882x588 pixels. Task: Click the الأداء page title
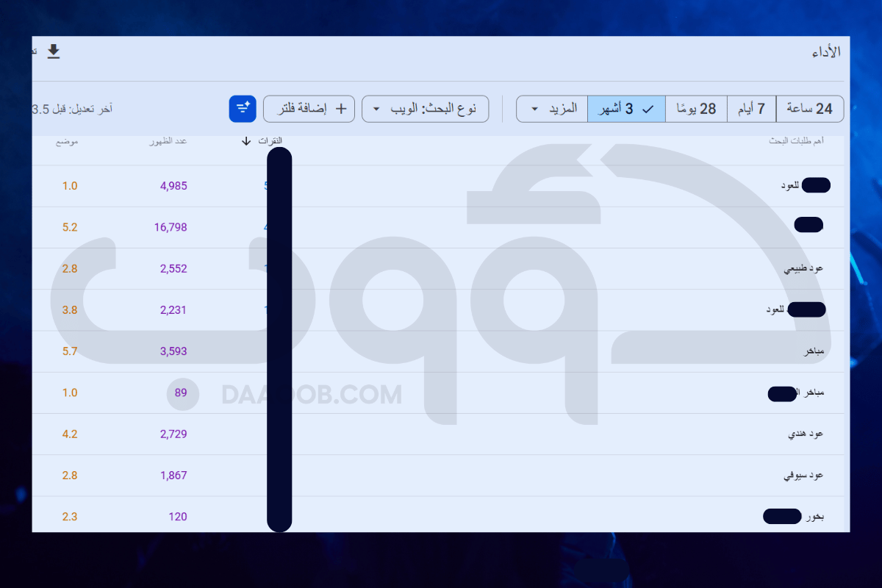pyautogui.click(x=826, y=52)
